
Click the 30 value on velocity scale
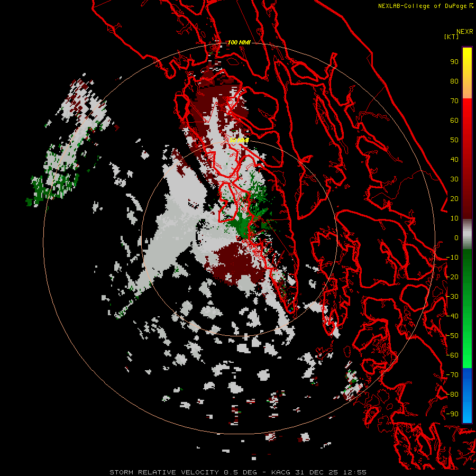click(454, 179)
